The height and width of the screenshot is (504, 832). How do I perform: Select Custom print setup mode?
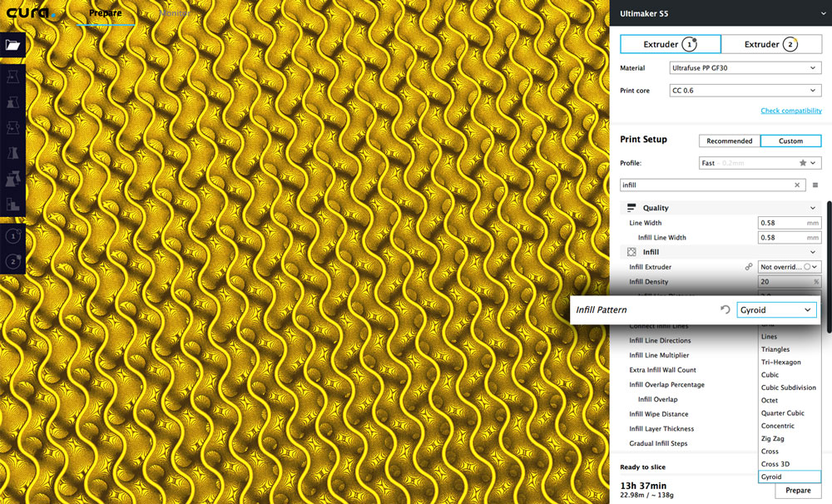pos(790,141)
